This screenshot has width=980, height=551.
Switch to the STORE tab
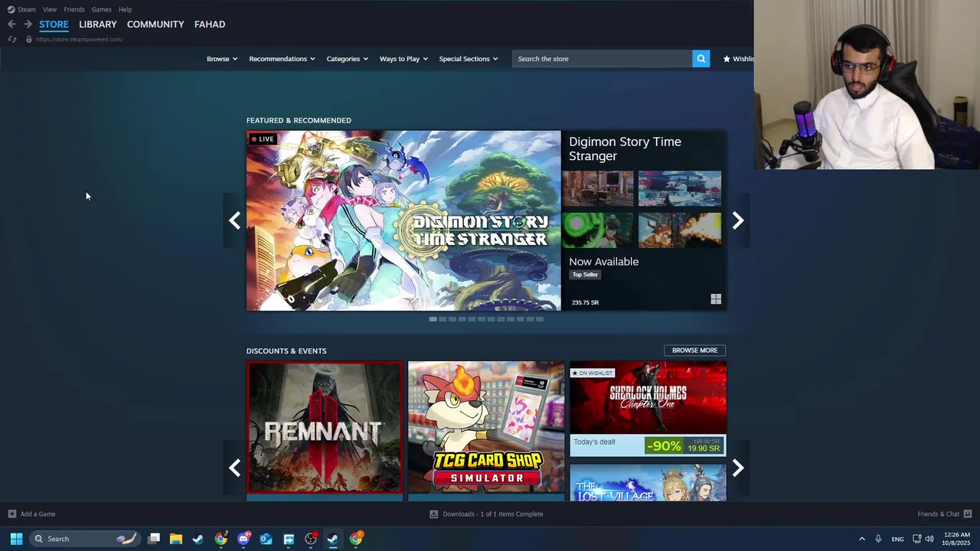(x=54, y=24)
